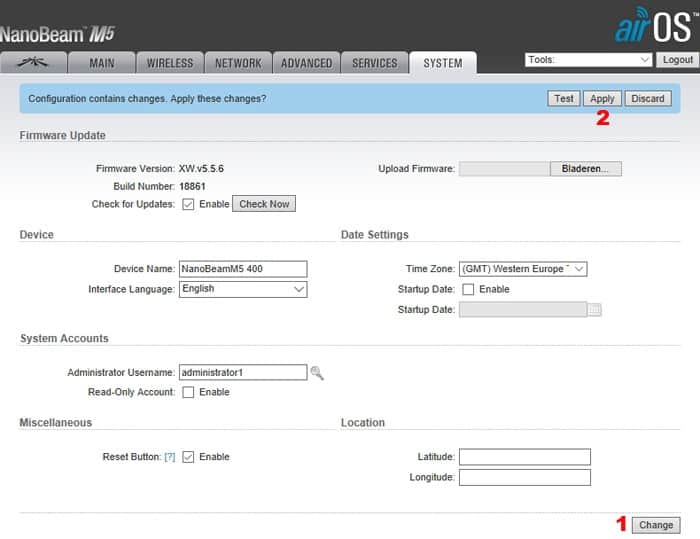Click the Logout button
This screenshot has width=700, height=539.
tap(677, 59)
